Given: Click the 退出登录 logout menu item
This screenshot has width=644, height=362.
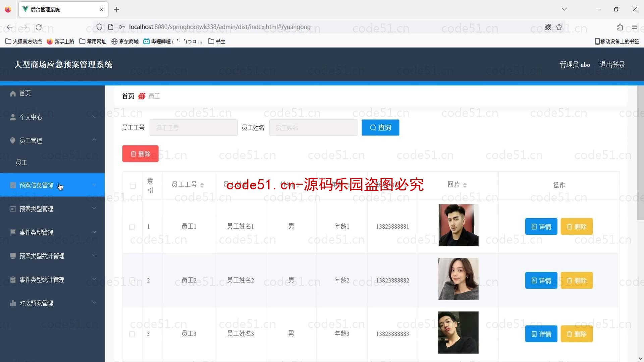Looking at the screenshot, I should pyautogui.click(x=612, y=65).
